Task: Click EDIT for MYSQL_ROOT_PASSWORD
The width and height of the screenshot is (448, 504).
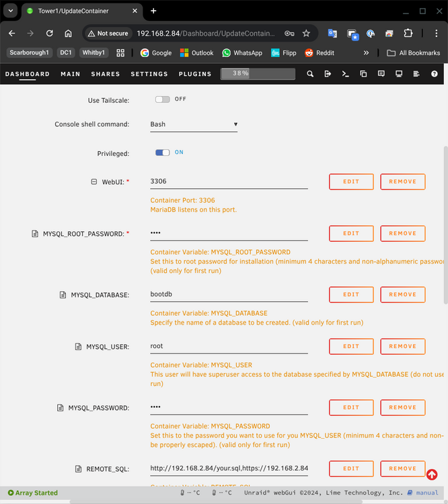Action: tap(351, 233)
